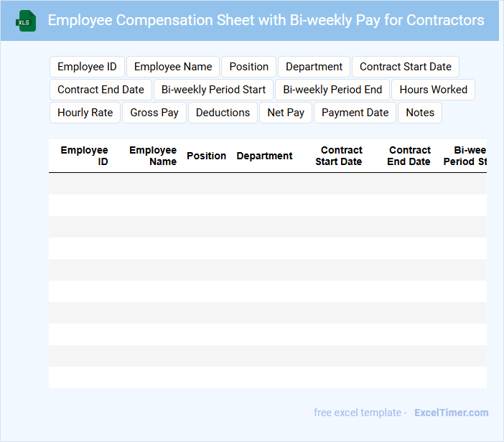Choose the Department tag
Screen dimensions: 504x442
(x=314, y=67)
